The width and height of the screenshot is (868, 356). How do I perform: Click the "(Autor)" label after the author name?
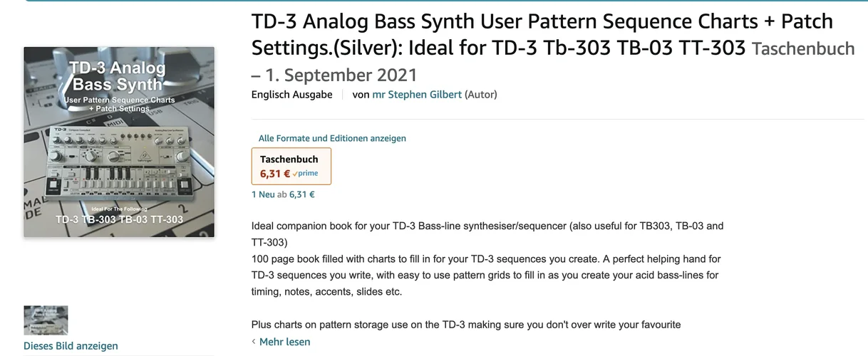tap(481, 94)
